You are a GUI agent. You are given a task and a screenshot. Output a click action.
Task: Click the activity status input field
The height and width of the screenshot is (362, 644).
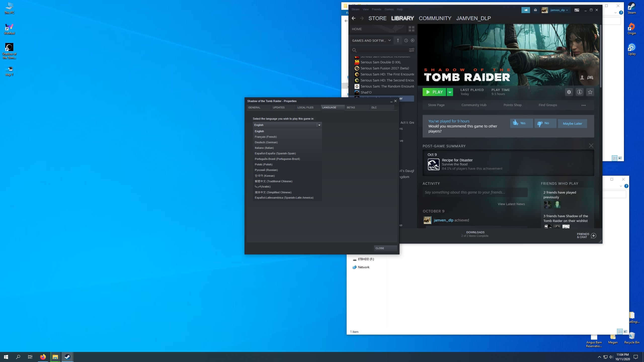coord(475,192)
